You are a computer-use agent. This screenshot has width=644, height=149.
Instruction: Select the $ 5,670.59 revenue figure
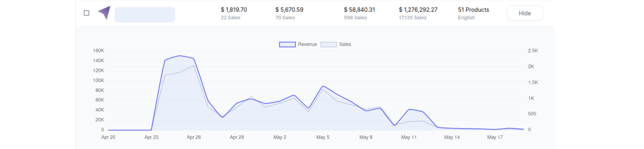coord(289,10)
